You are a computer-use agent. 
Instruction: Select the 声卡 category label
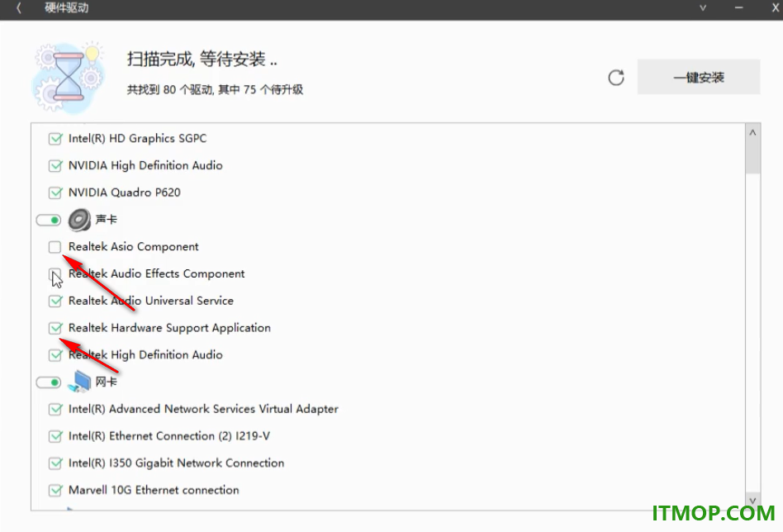point(106,219)
